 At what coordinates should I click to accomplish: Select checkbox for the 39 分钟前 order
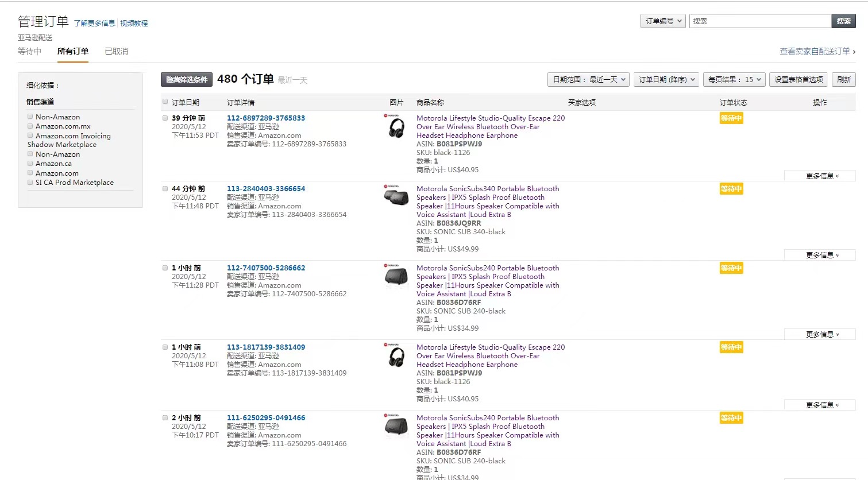pyautogui.click(x=165, y=118)
